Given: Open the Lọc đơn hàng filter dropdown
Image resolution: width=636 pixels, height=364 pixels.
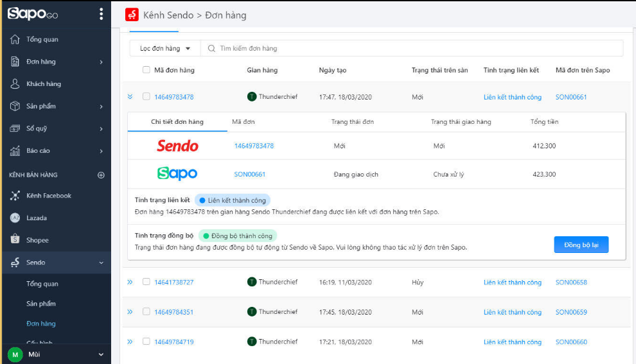Looking at the screenshot, I should 165,49.
